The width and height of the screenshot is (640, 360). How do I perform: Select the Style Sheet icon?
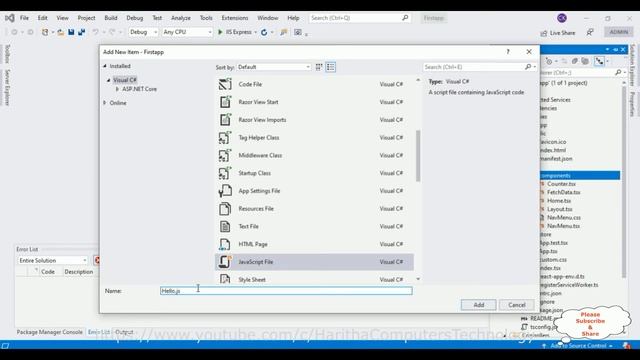(225, 279)
